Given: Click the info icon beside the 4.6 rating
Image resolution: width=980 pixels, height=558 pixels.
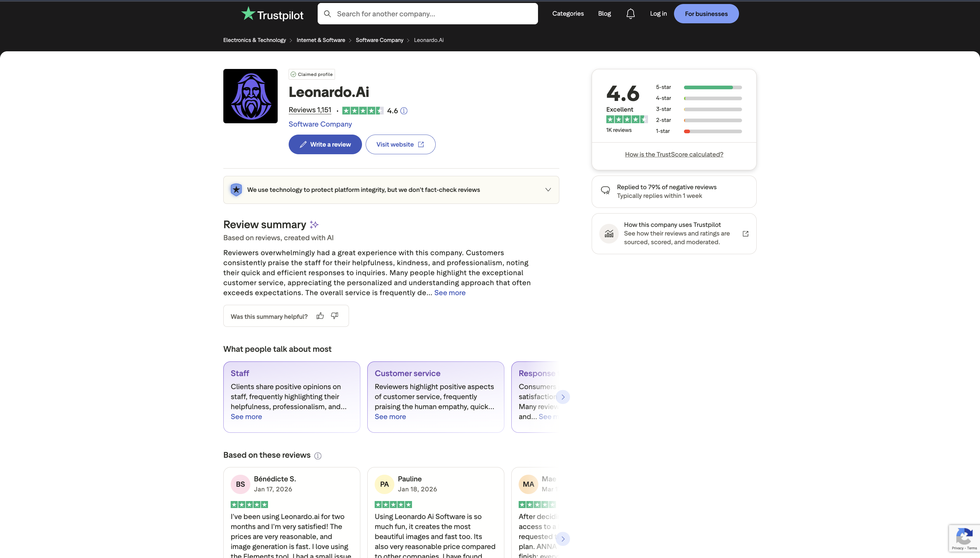Looking at the screenshot, I should 403,110.
